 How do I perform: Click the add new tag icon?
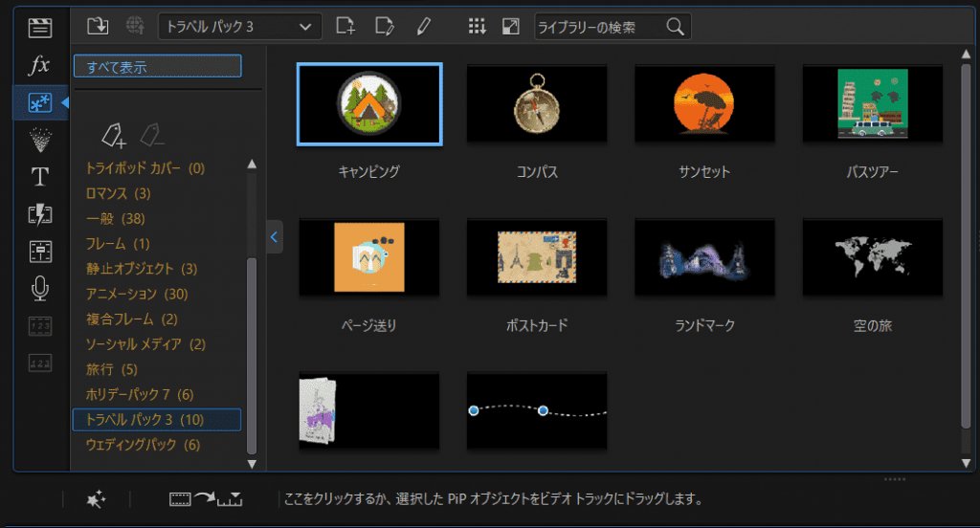tap(114, 136)
